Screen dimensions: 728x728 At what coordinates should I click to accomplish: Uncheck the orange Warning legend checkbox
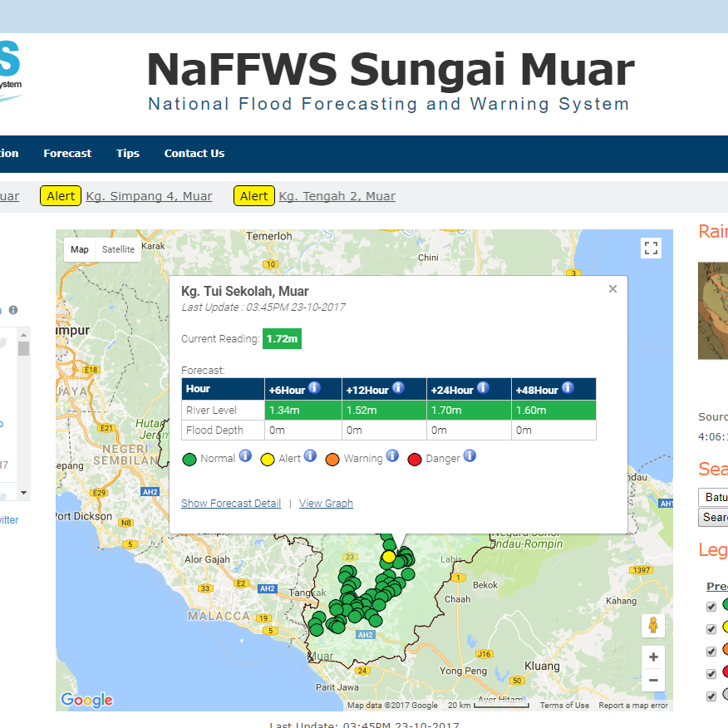(x=711, y=651)
